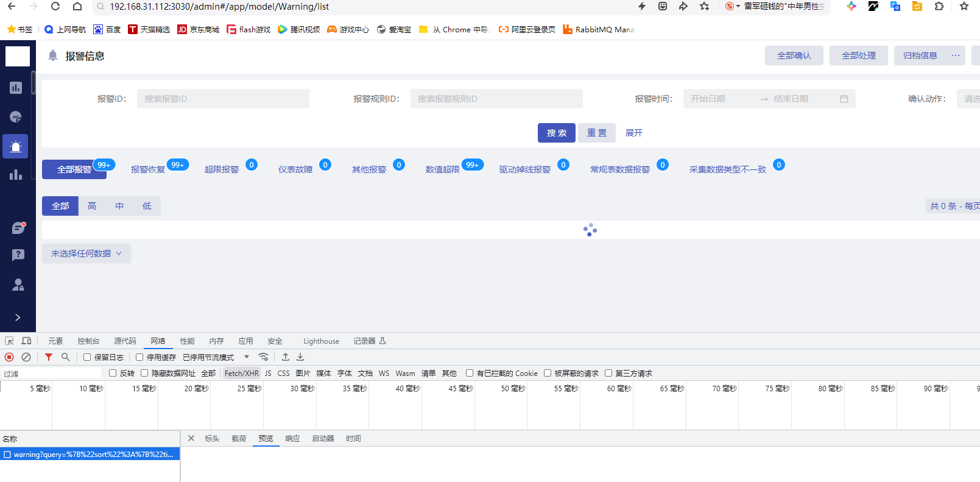This screenshot has width=980, height=482.
Task: Open the help question-mark sidebar icon
Action: (x=18, y=255)
